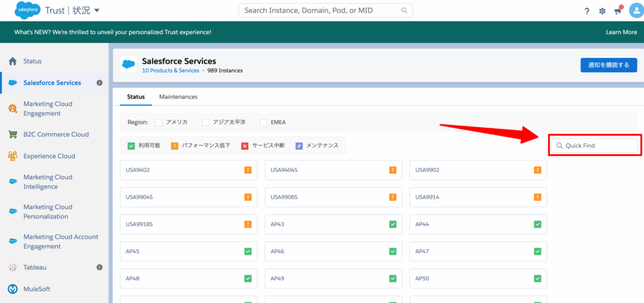Click the green available icon on AP48
The height and width of the screenshot is (303, 644).
(x=248, y=278)
